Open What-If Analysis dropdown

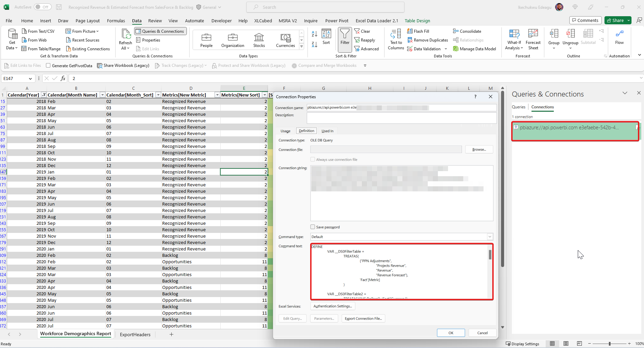514,40
